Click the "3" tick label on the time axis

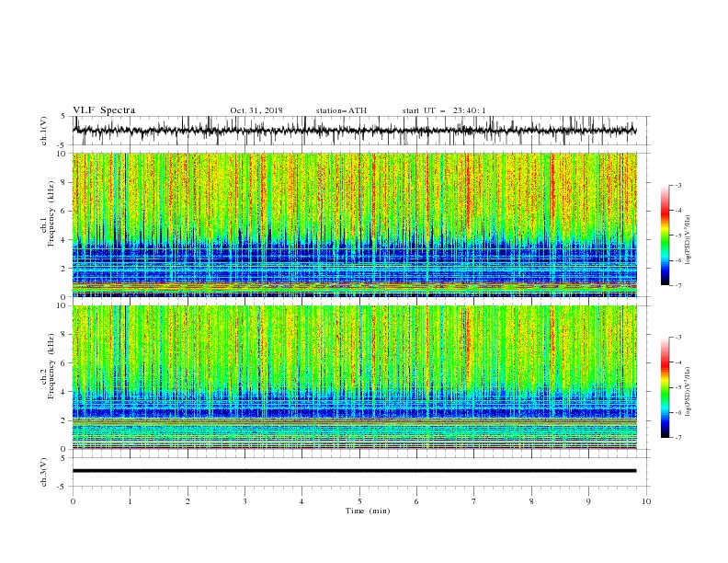[245, 501]
